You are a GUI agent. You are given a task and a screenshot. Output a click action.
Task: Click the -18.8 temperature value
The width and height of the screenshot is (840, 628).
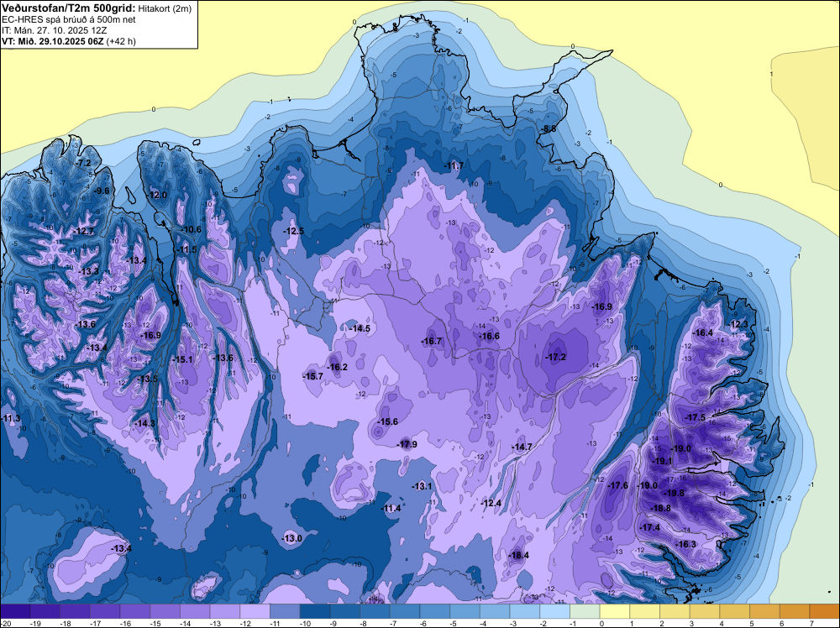(x=660, y=508)
